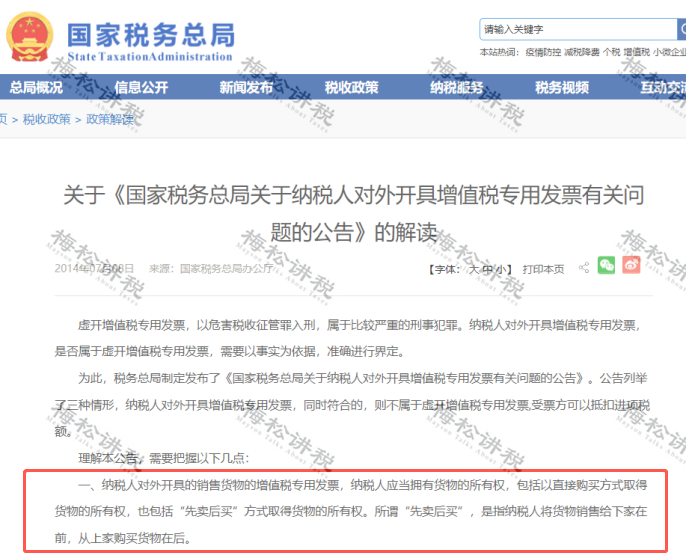Focus the keyword search input field
Viewport: 686px width, 553px height.
click(x=578, y=29)
